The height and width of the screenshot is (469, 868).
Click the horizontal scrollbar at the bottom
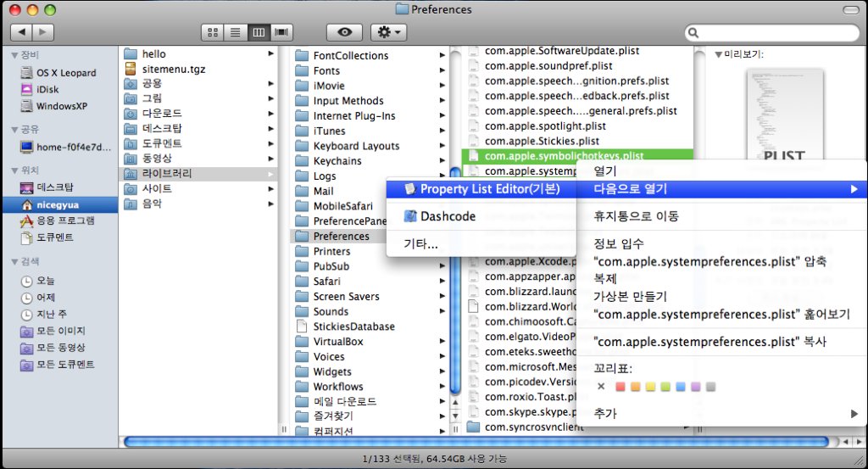click(476, 441)
